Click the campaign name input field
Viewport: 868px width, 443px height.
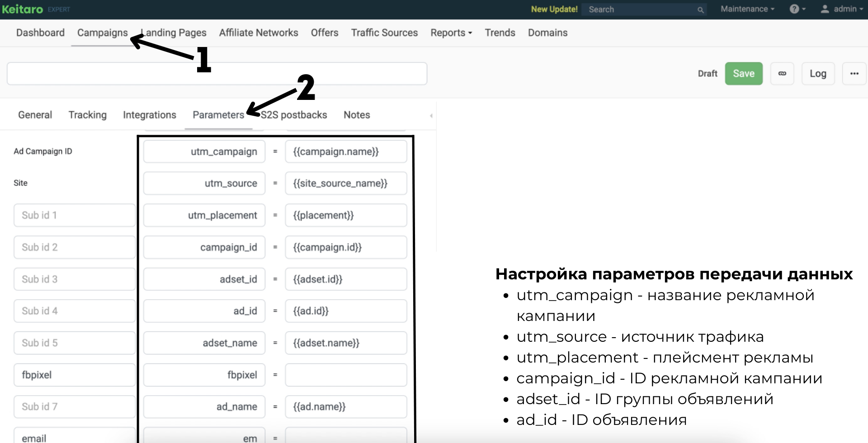tap(217, 74)
